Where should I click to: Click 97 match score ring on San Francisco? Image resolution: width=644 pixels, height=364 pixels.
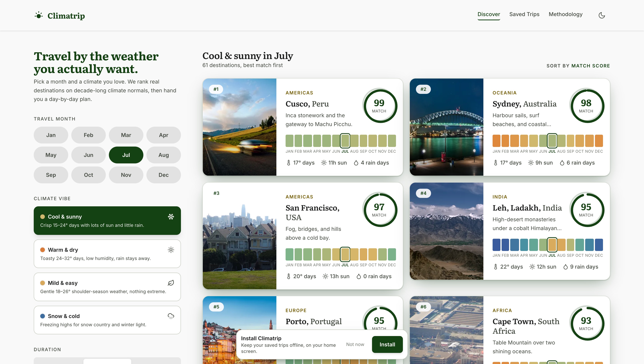pos(380,210)
